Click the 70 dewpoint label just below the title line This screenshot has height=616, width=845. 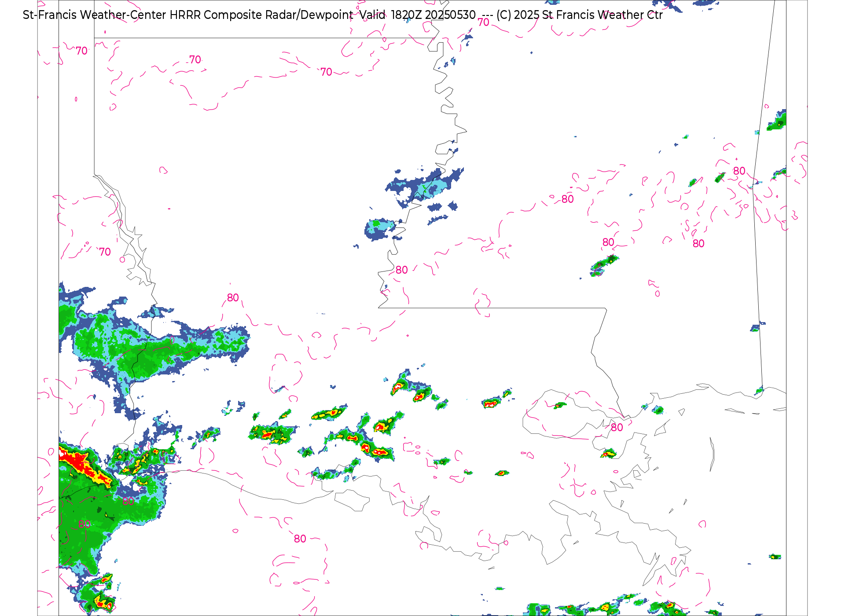pyautogui.click(x=484, y=22)
